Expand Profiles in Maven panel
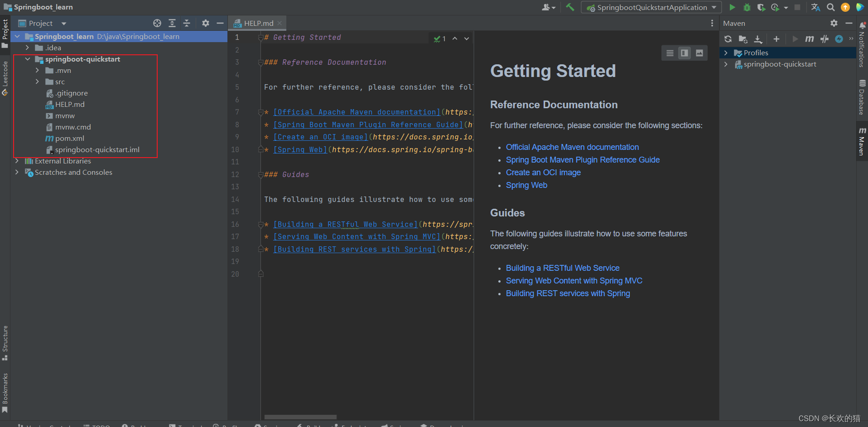This screenshot has width=868, height=427. [726, 53]
